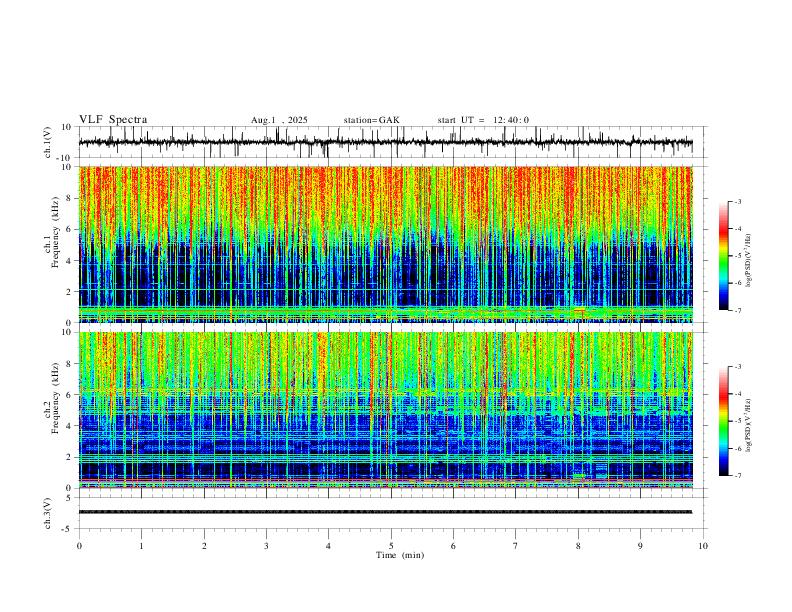Select the date text "Aug.1 , 2025"
The image size is (792, 612).
click(279, 120)
